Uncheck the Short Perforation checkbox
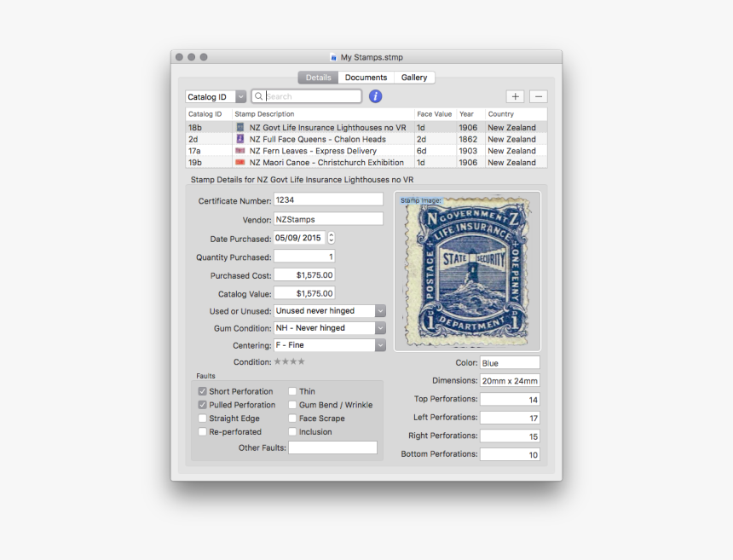The height and width of the screenshot is (560, 733). click(x=203, y=392)
